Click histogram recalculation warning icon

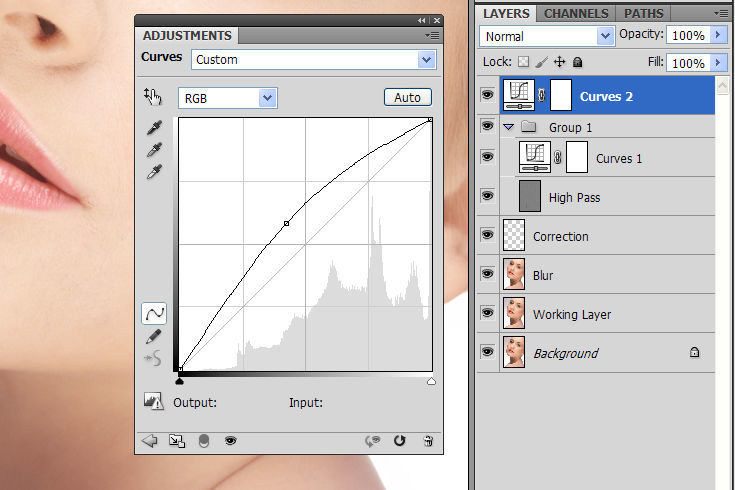coord(153,401)
